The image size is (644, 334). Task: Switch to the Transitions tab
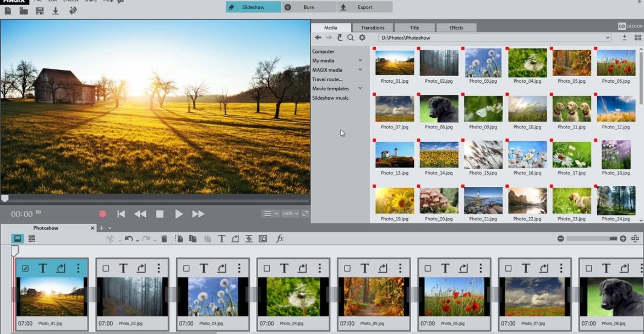tap(373, 28)
